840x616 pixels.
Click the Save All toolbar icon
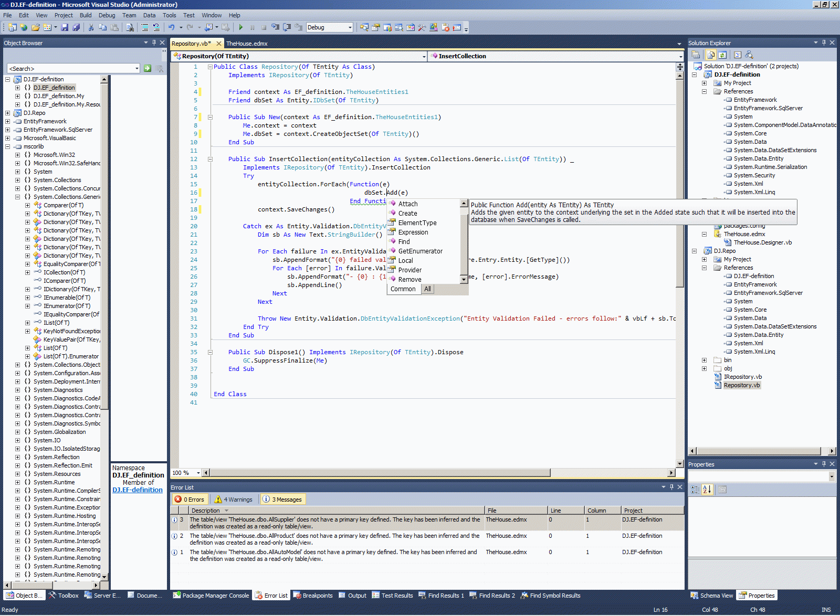click(76, 27)
